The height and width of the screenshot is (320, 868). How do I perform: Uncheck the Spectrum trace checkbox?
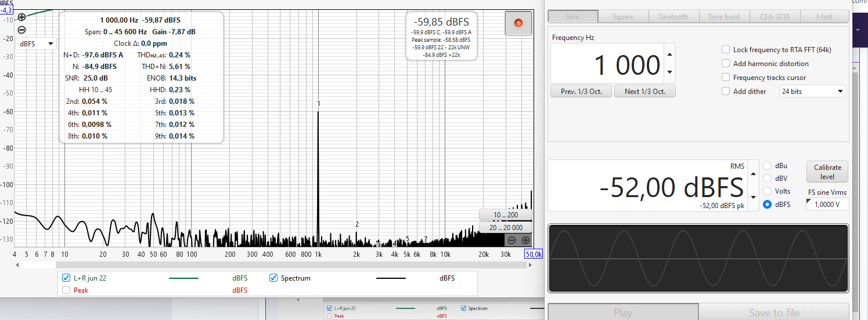pyautogui.click(x=273, y=278)
